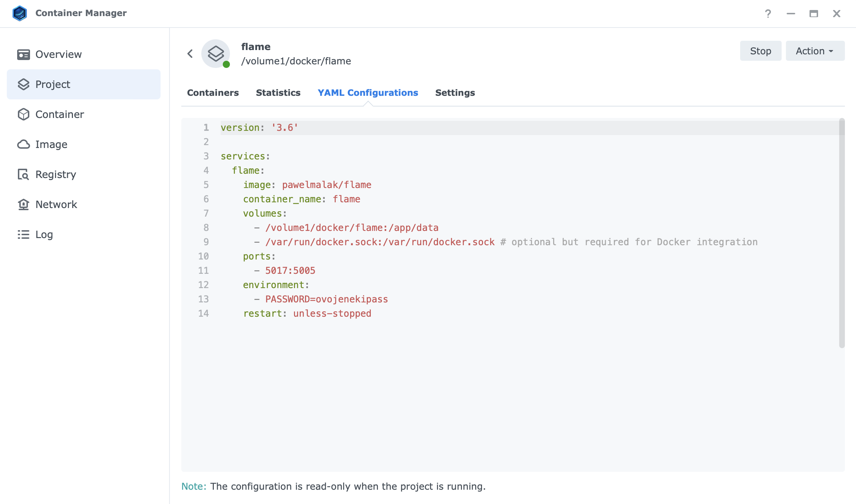Open the Settings tab
The height and width of the screenshot is (504, 856).
pyautogui.click(x=455, y=93)
